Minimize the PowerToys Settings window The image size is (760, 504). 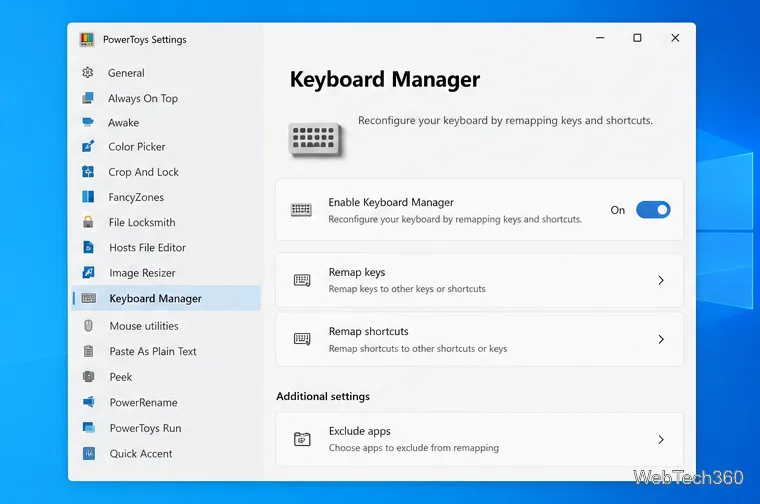(600, 38)
